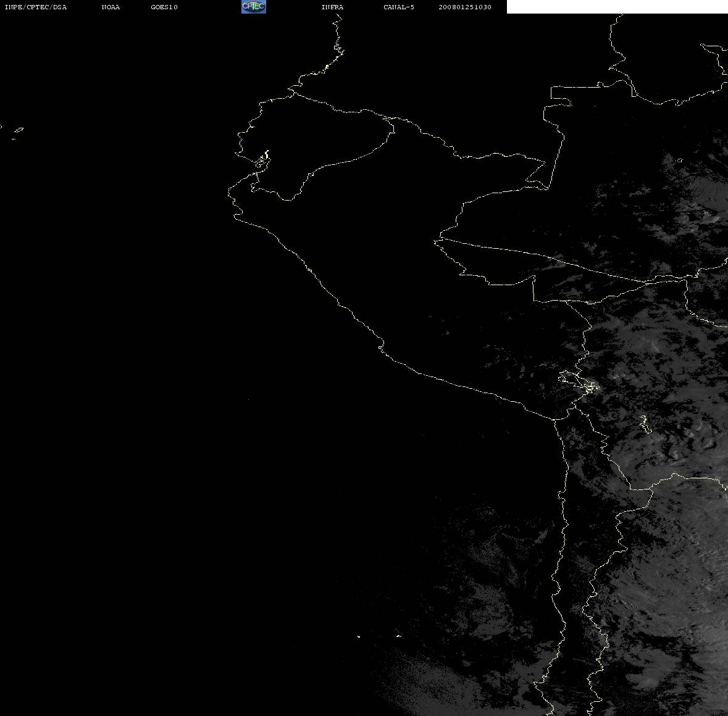Click the INFRA channel type label
Screen dimensions: 728x716
332,7
